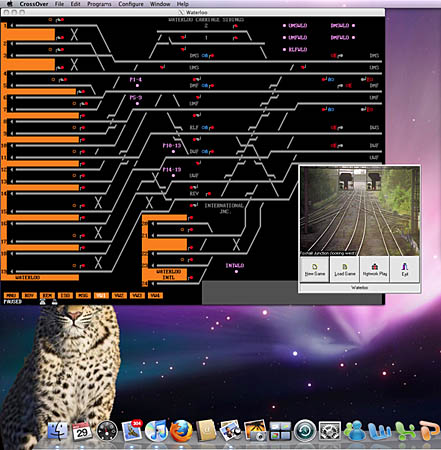Toggle the dot beside UMFWLD

click(284, 38)
